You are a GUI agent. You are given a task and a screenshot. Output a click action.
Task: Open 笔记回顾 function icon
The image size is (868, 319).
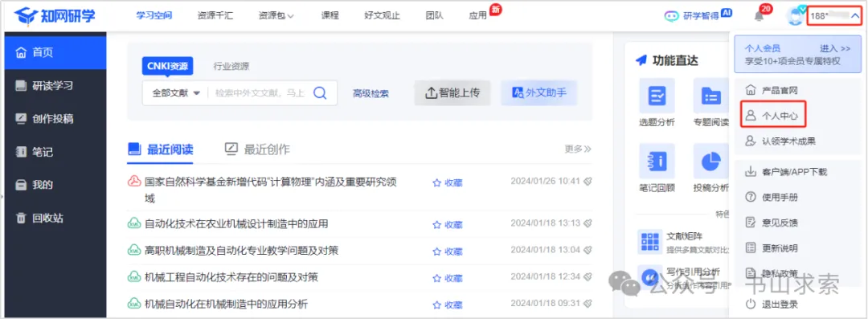pyautogui.click(x=657, y=162)
